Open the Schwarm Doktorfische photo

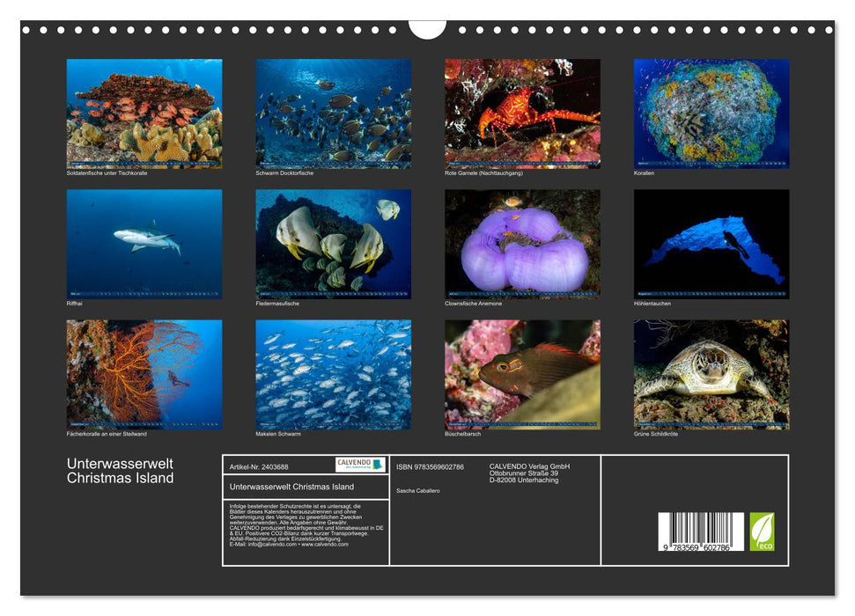coord(334,114)
